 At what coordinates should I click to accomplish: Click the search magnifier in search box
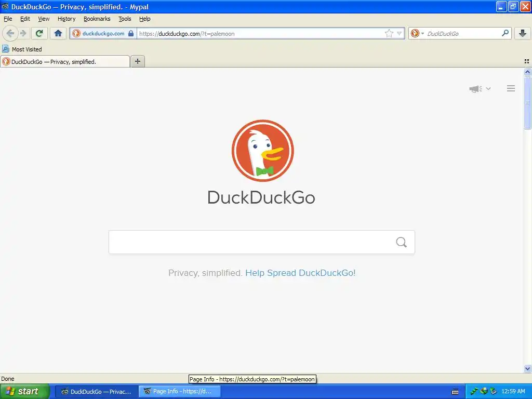pyautogui.click(x=402, y=242)
